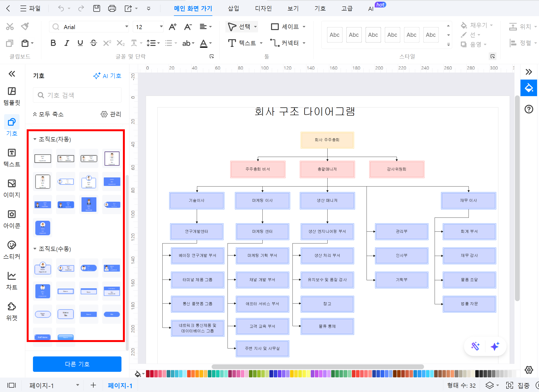Open the Widget sidebar panel

click(x=12, y=311)
